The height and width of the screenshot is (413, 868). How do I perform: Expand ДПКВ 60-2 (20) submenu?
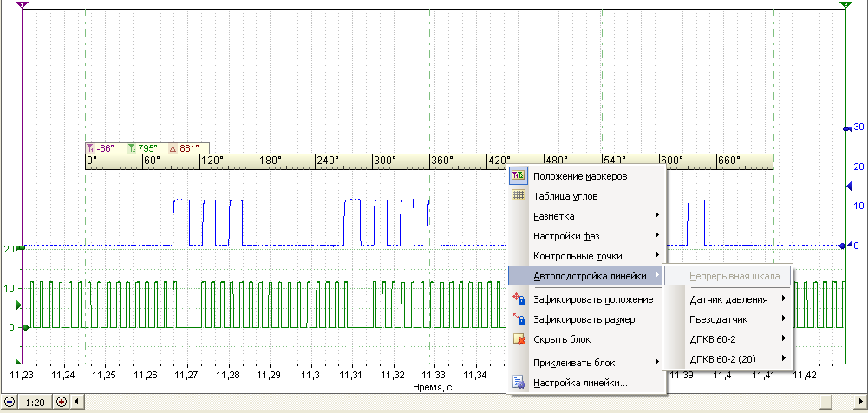pyautogui.click(x=728, y=358)
